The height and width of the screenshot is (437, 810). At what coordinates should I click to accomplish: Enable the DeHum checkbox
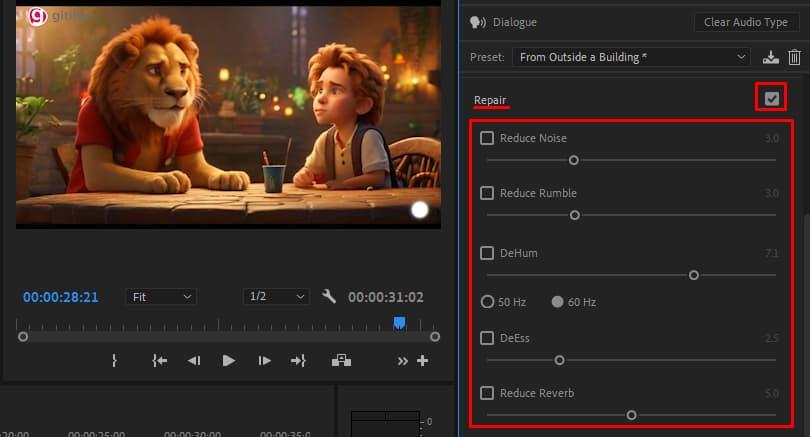tap(487, 253)
